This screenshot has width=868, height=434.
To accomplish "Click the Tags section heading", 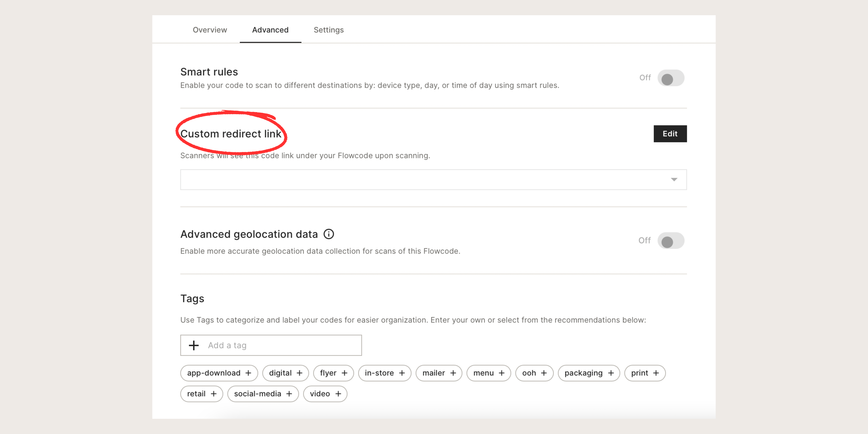I will tap(192, 299).
